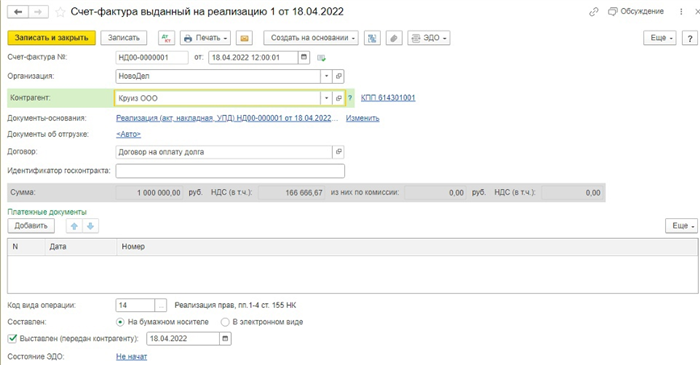The height and width of the screenshot is (365, 700).
Task: Click the Контрагент field Круиз ООО
Action: (217, 98)
